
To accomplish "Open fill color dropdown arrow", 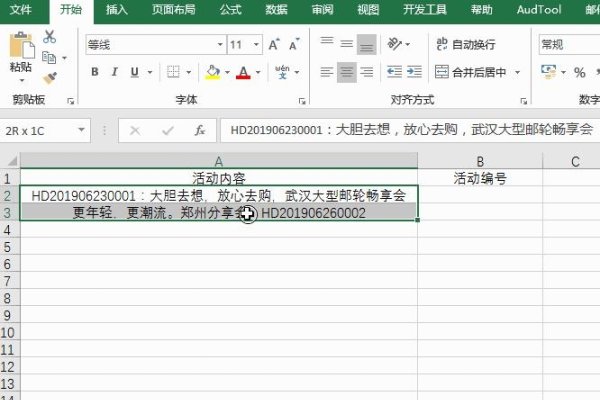I will click(x=227, y=72).
